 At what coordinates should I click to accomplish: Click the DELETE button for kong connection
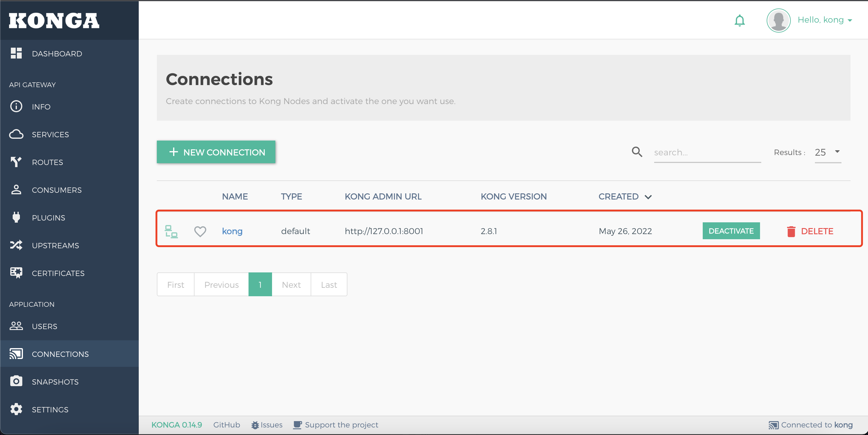[x=811, y=231]
